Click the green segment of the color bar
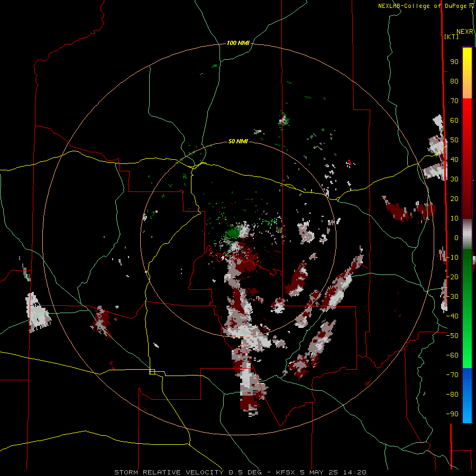 (467, 309)
